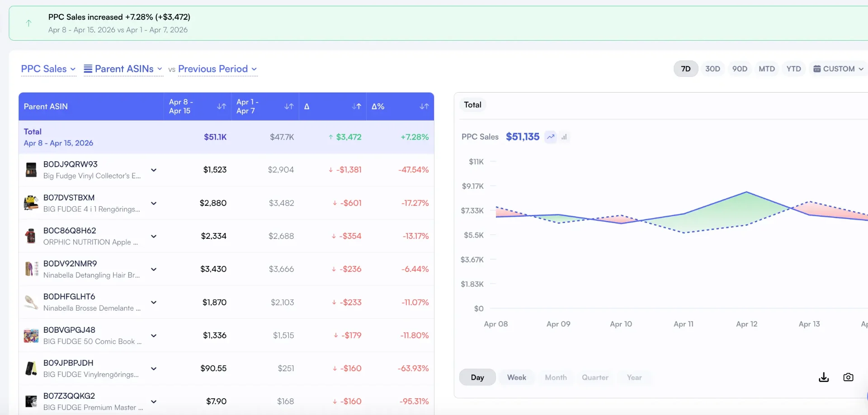868x415 pixels.
Task: Click the B0BVGPGJ48 product thumbnail
Action: (31, 336)
